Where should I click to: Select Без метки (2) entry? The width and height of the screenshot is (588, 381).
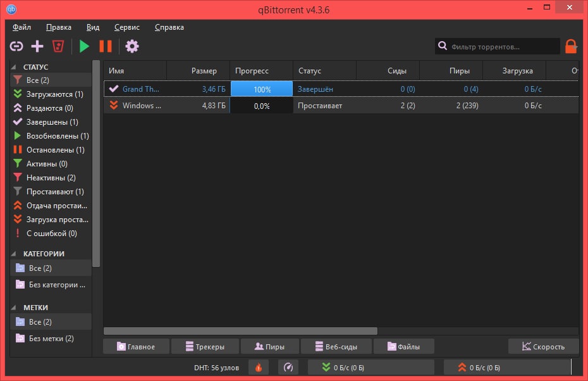tap(51, 338)
